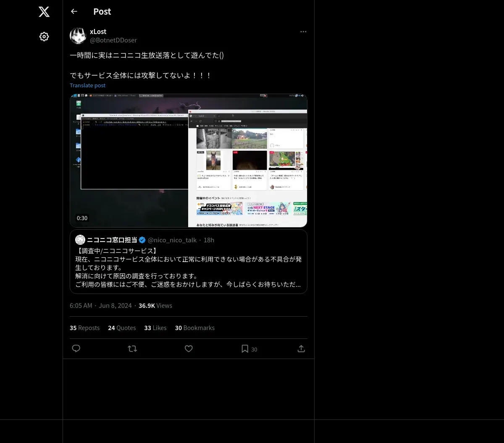
Task: Like the post with heart icon
Action: [x=189, y=349]
